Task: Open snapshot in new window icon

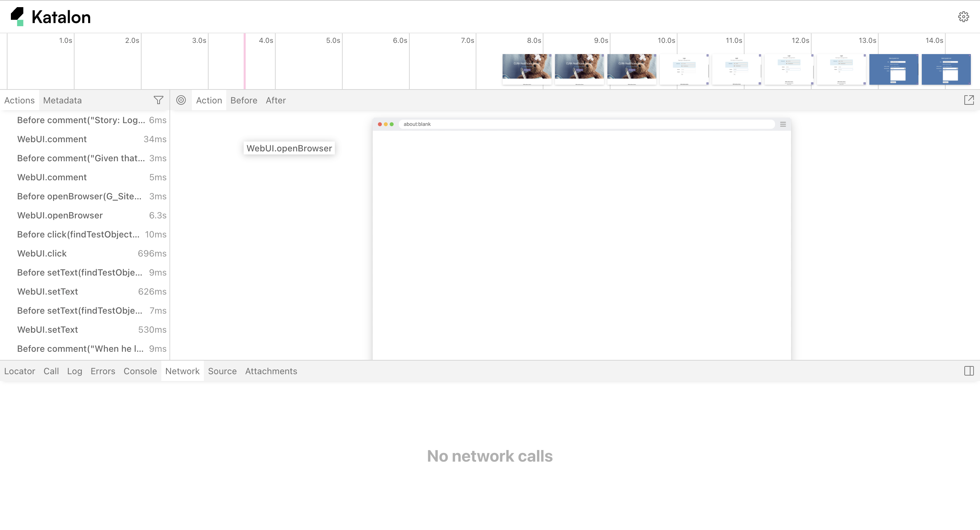Action: (x=968, y=100)
